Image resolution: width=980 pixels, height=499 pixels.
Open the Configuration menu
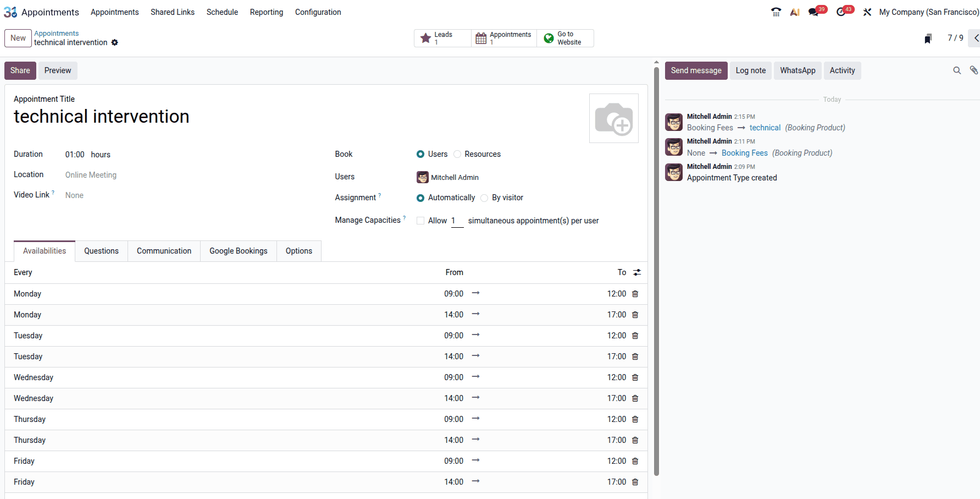click(x=318, y=12)
